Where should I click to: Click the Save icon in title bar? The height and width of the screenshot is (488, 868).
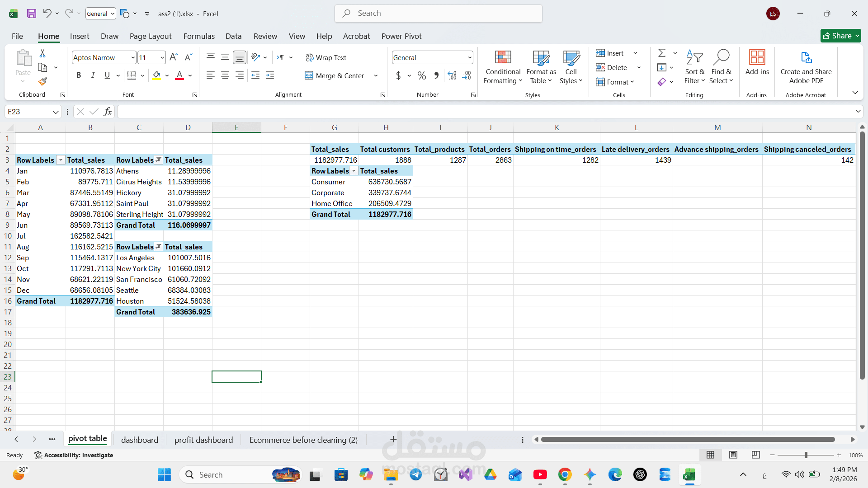click(31, 14)
